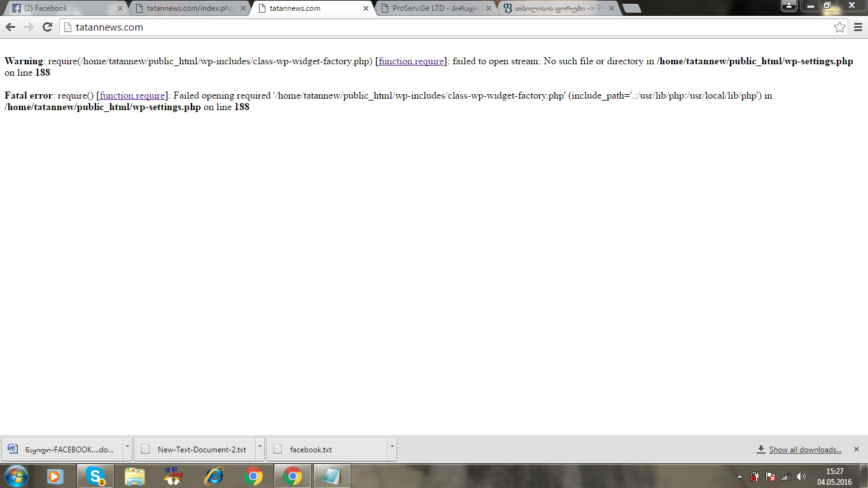Launch Internet Explorer from the taskbar
This screenshot has width=868, height=488.
click(x=214, y=476)
